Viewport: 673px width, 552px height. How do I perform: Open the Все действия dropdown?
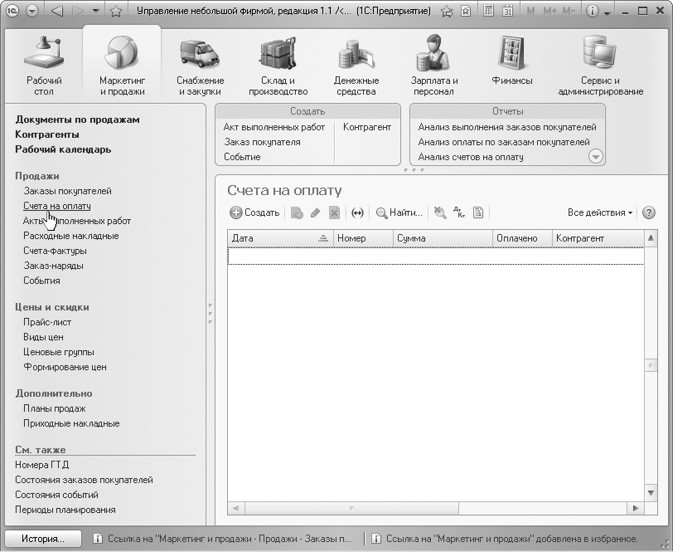(600, 213)
